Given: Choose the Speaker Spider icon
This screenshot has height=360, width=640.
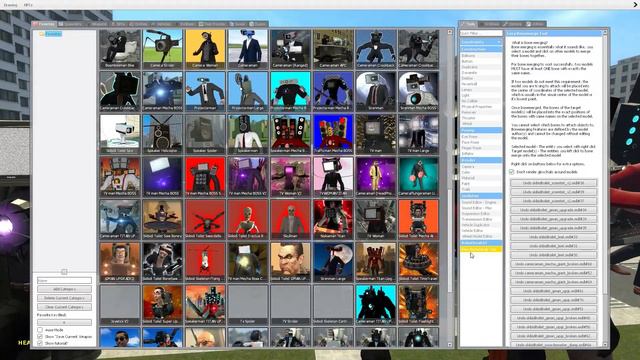Looking at the screenshot, I should [x=205, y=134].
